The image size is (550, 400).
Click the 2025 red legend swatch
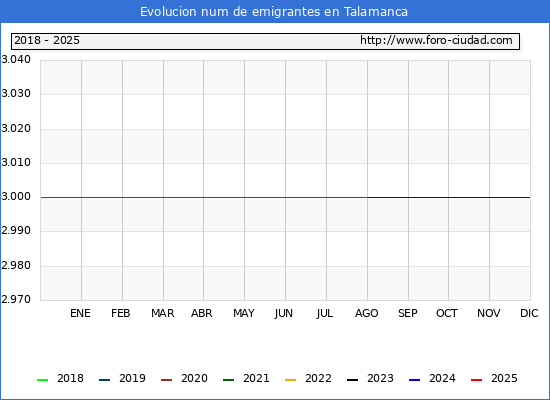click(476, 380)
